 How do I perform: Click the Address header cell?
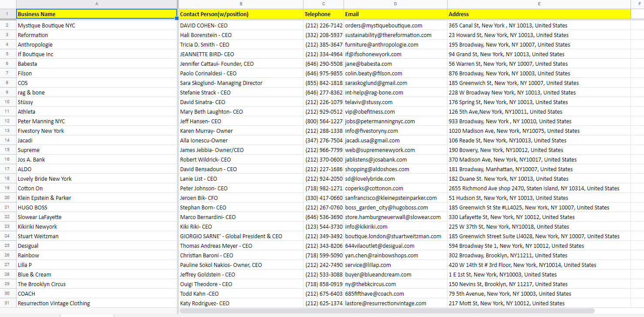539,14
